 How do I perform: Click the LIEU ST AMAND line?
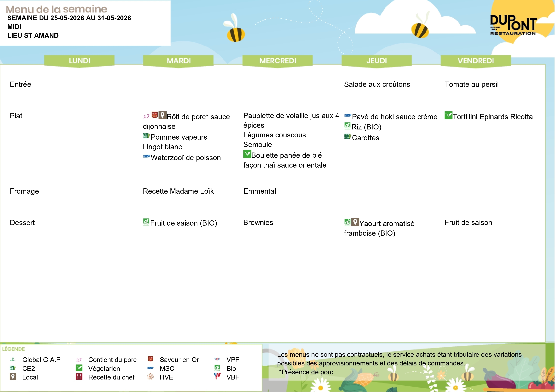(x=33, y=36)
